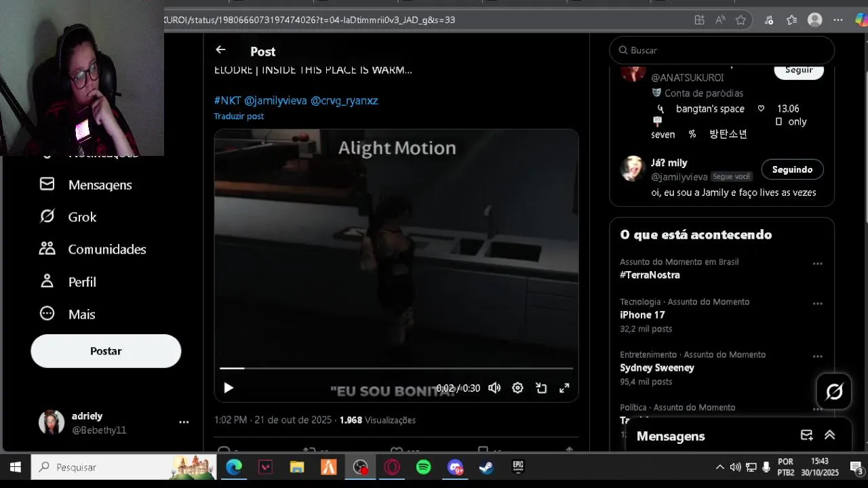Open microphone icon in system tray
868x488 pixels.
(x=766, y=467)
